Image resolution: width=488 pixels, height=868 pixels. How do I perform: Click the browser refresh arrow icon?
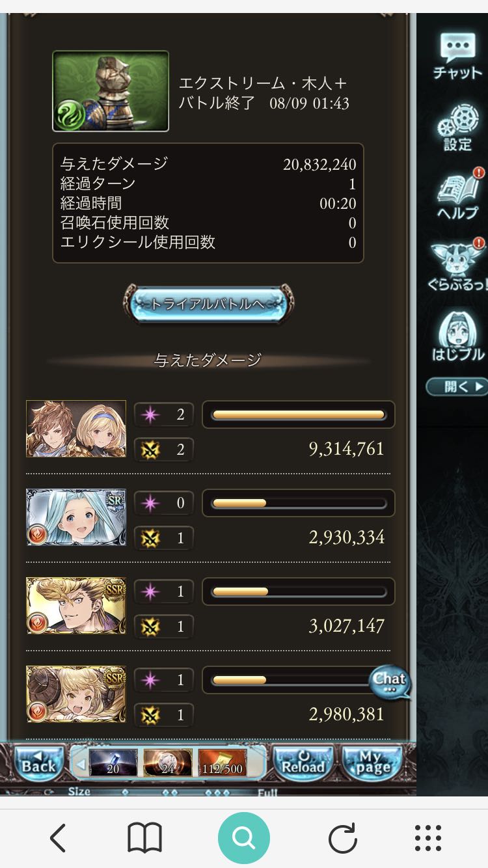click(342, 838)
